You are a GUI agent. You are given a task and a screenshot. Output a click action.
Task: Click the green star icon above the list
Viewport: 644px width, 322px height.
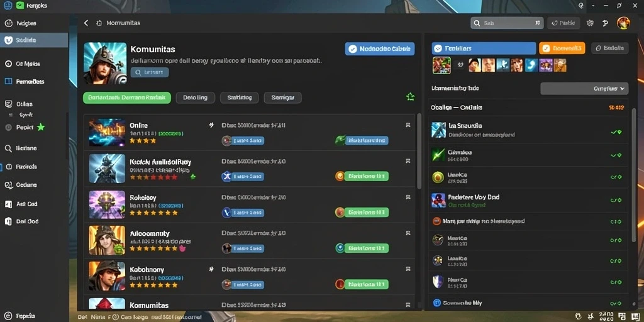click(410, 97)
